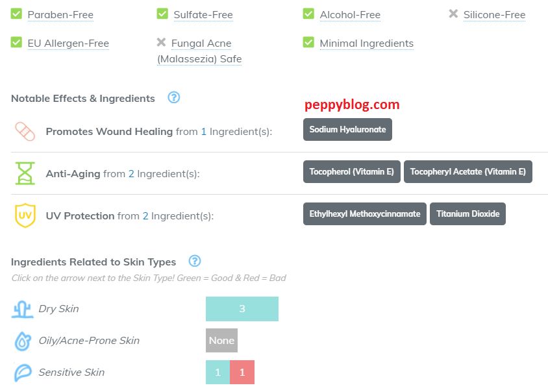
Task: Click the Anti-Aging hourglass icon
Action: tap(25, 173)
